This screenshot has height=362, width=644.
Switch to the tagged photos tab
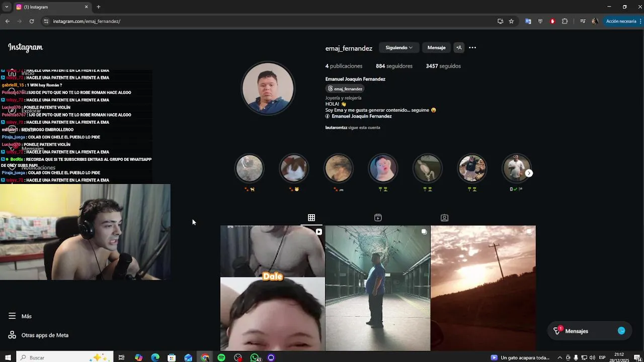point(444,218)
